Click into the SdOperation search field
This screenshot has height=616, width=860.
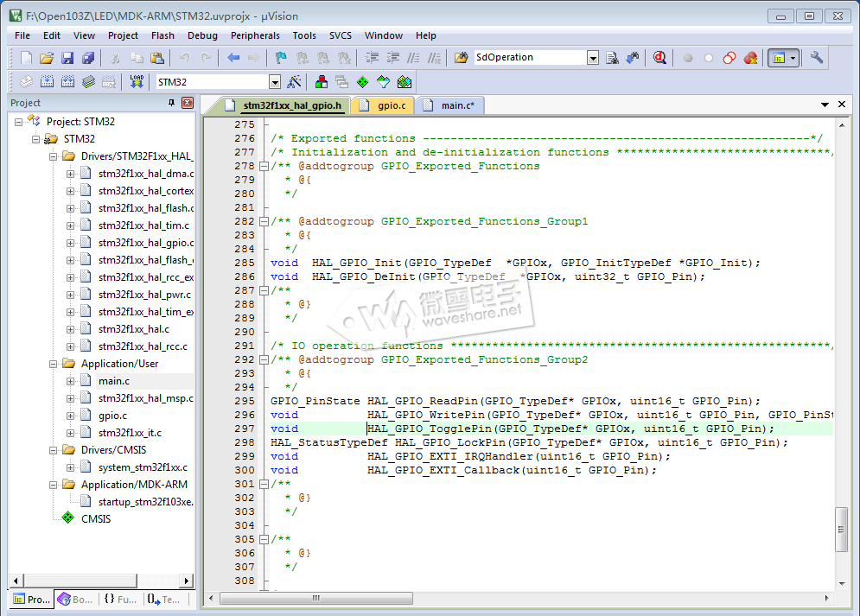point(530,58)
